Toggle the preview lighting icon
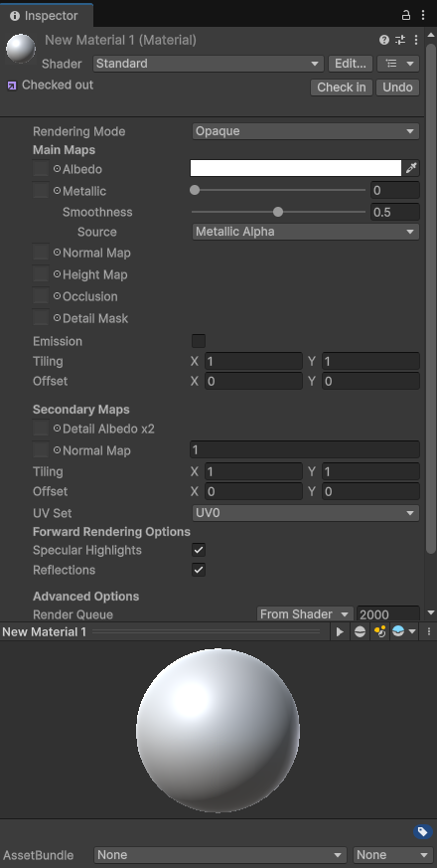The image size is (437, 868). click(379, 631)
